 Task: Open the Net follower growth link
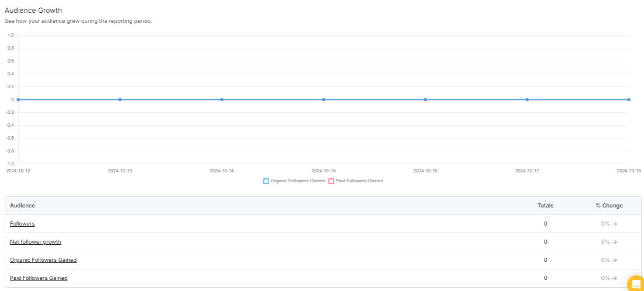[x=35, y=242]
